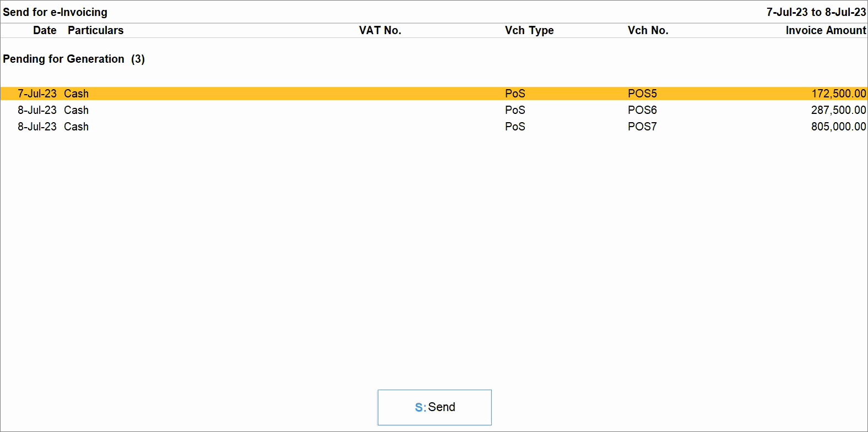Click the Vch Type column header
The width and height of the screenshot is (868, 432).
pos(529,30)
